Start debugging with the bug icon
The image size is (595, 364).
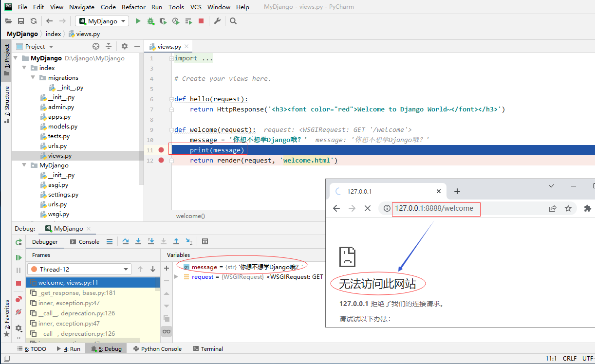tap(150, 21)
